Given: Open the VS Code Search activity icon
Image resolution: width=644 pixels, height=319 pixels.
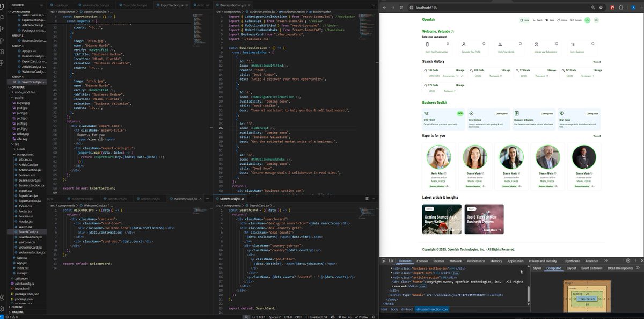Looking at the screenshot, I should 2,17.
